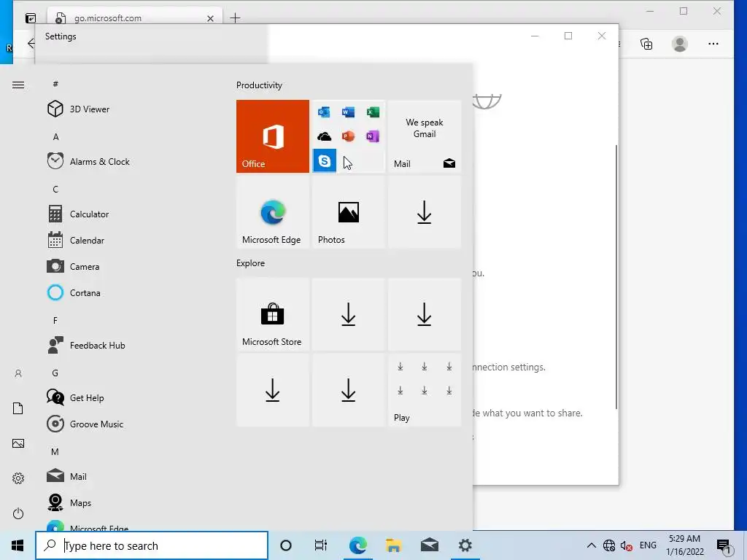Launch the Maps app

coord(130,502)
